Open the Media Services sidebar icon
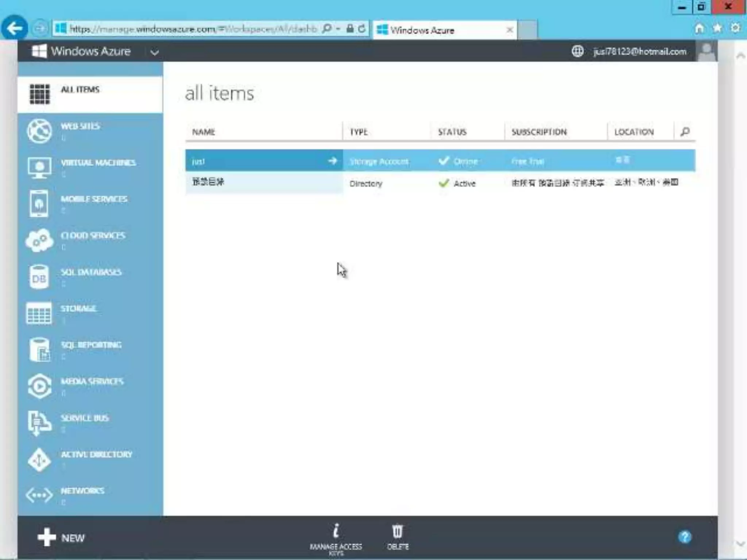 coord(39,386)
